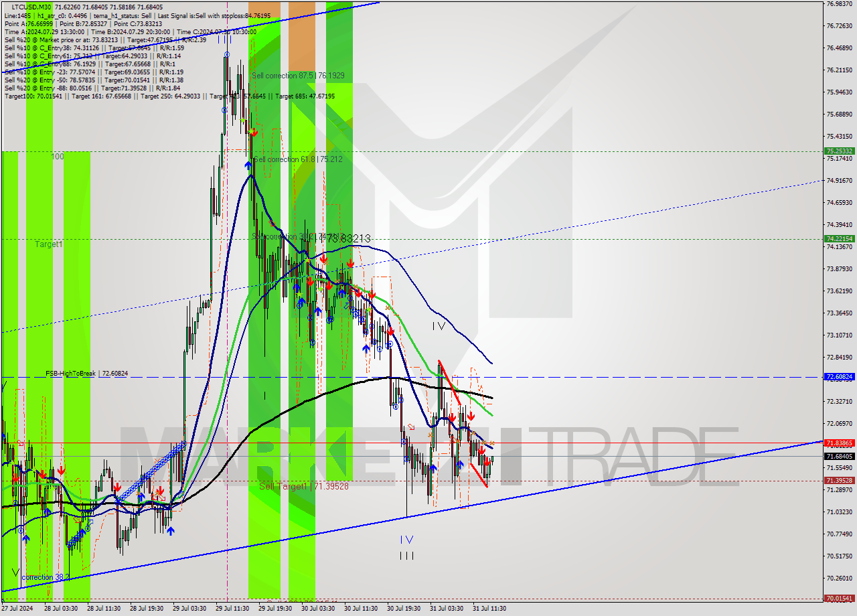857x616 pixels.
Task: Click the '27 Jul 2024' date label
Action: (17, 609)
